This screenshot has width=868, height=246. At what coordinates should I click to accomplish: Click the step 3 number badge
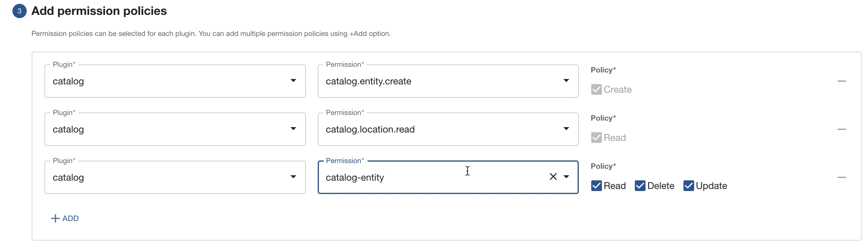click(x=20, y=11)
